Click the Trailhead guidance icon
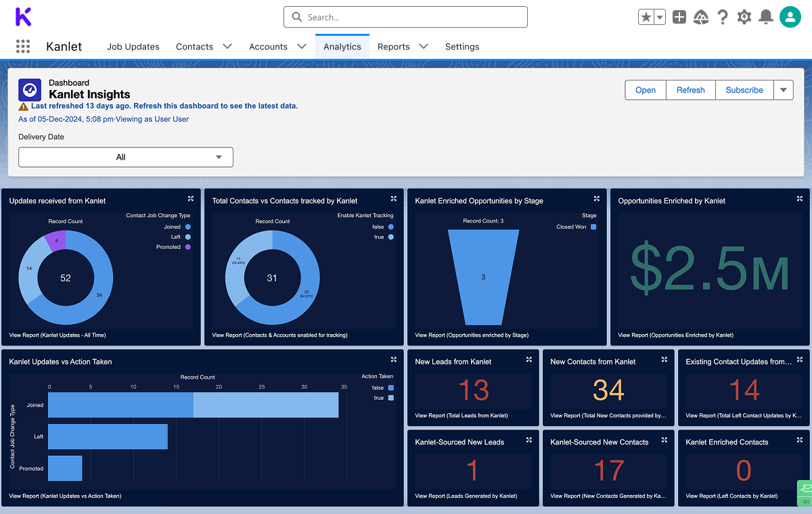The height and width of the screenshot is (514, 812). tap(701, 18)
